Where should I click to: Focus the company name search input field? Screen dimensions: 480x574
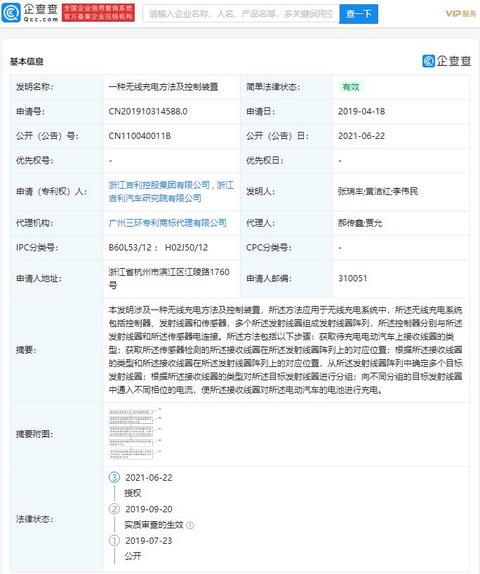click(241, 14)
